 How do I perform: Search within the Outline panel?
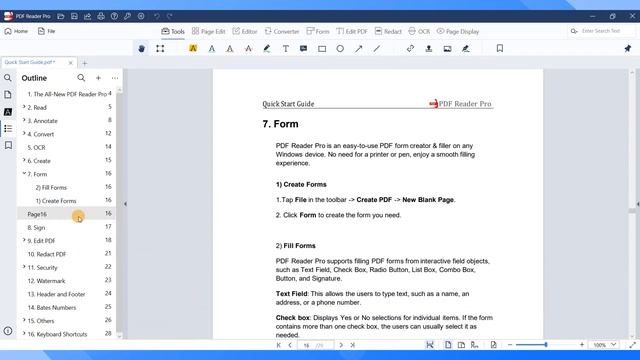tap(81, 78)
